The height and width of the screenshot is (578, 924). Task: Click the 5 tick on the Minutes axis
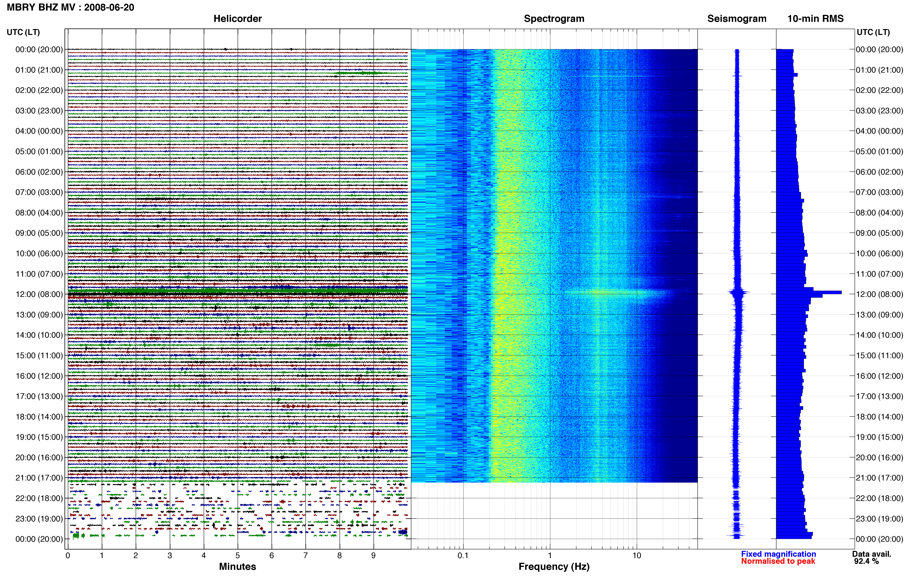click(238, 556)
